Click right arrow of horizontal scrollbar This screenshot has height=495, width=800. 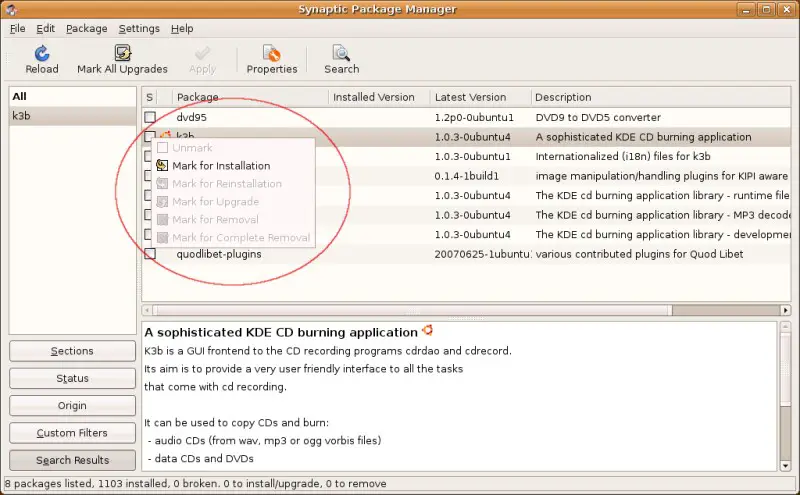786,310
